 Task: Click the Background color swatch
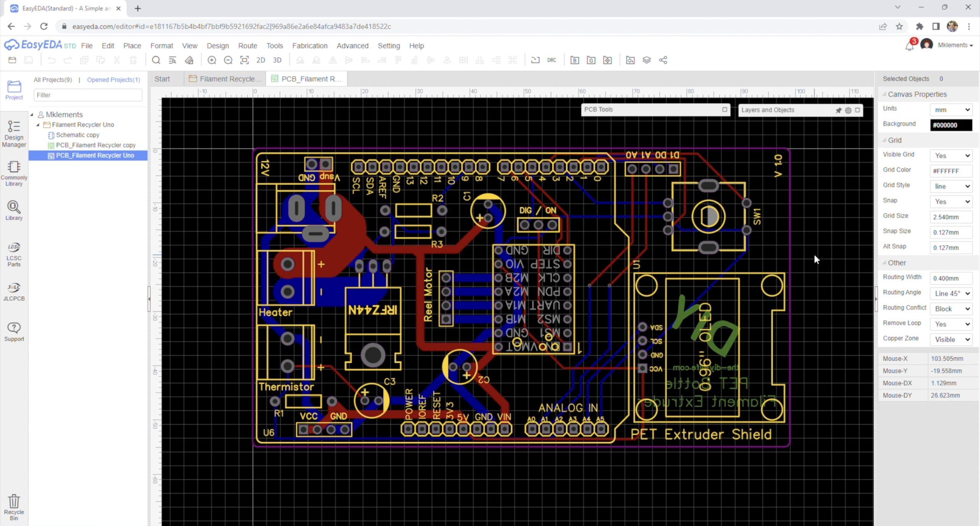pyautogui.click(x=951, y=125)
